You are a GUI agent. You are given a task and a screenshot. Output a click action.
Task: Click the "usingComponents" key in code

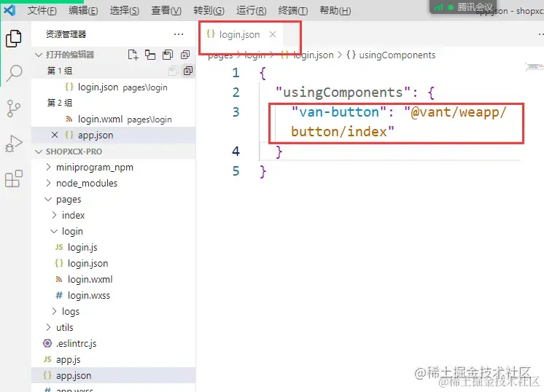click(x=343, y=93)
